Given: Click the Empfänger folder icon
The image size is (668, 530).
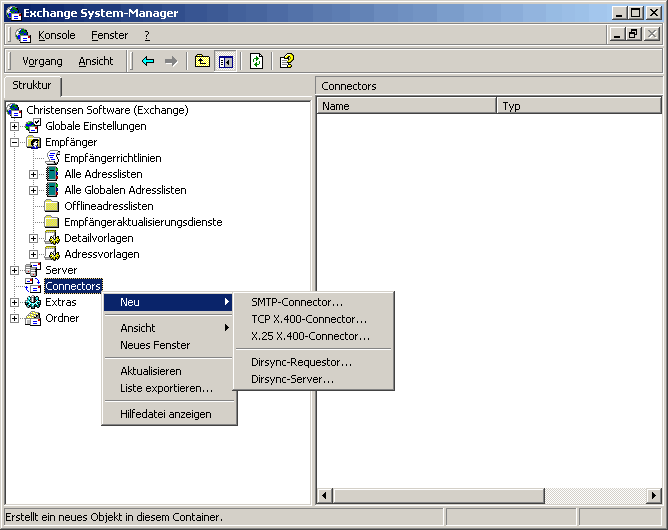Looking at the screenshot, I should [33, 142].
